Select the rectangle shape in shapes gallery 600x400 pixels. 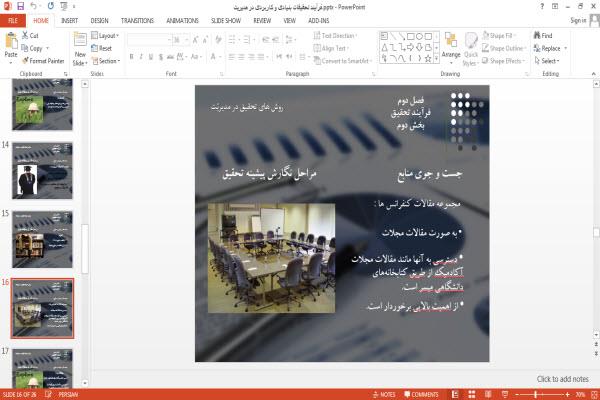click(x=411, y=36)
